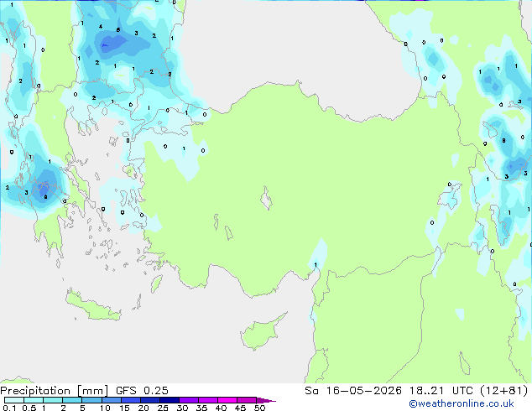532x411 pixels.
Task: Pick the 0.5–1 mm legend swatch
Action: 34,400
